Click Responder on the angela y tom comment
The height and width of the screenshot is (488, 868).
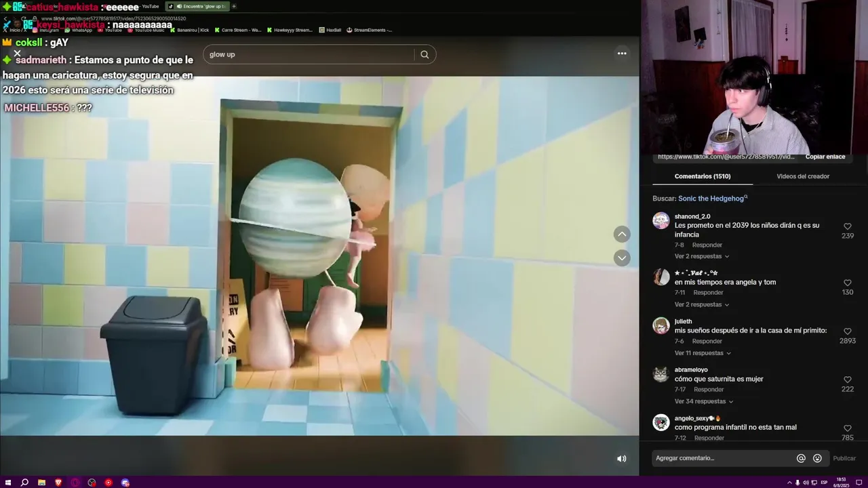pyautogui.click(x=708, y=293)
